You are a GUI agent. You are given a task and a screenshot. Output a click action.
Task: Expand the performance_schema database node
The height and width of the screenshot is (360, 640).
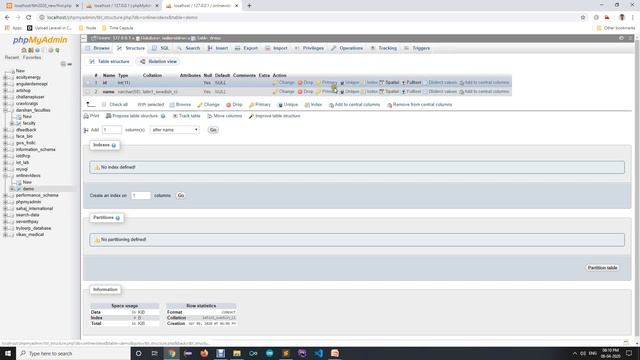tap(5, 196)
